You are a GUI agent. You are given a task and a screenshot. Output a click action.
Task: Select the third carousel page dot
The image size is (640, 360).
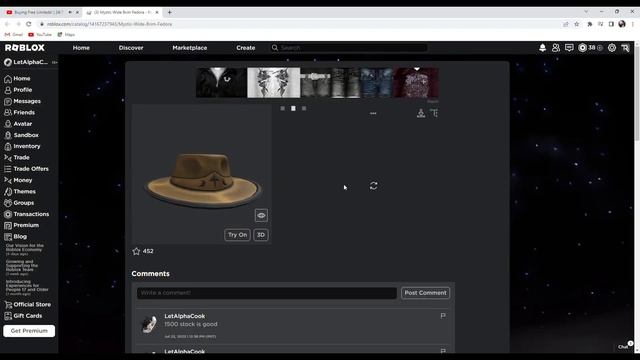point(304,109)
